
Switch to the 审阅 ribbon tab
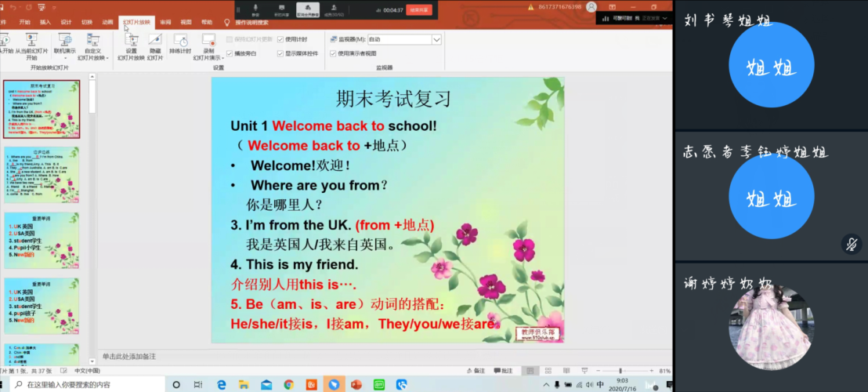coord(165,23)
